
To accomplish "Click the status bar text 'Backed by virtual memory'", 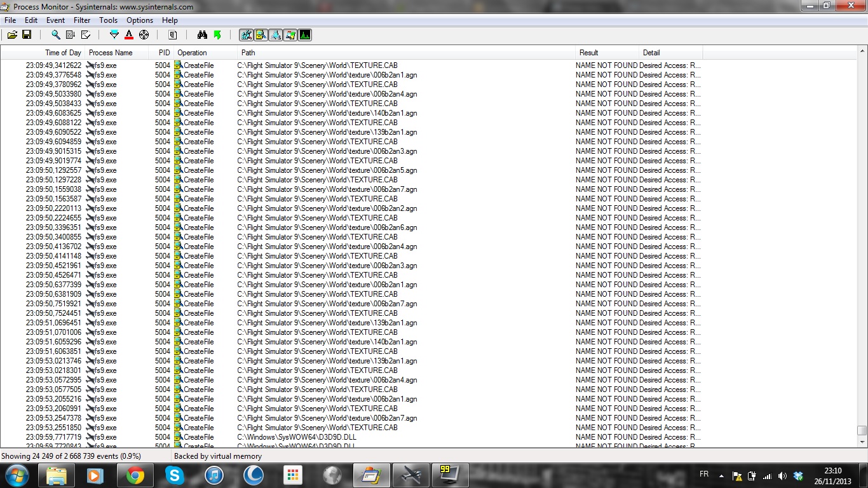I will 217,456.
